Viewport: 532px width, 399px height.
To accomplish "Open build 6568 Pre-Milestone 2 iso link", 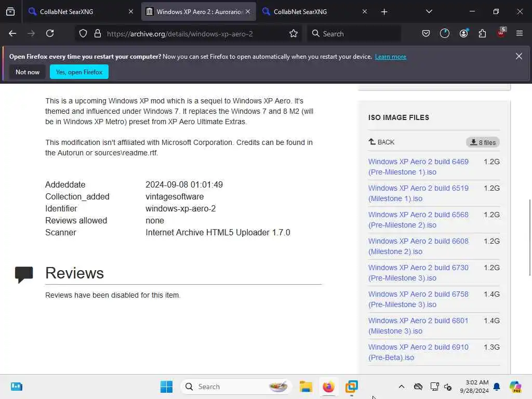I will click(418, 220).
